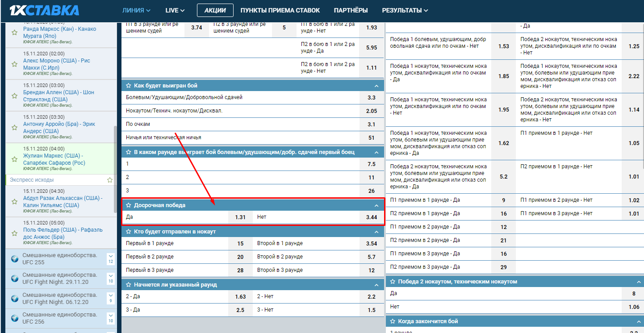The height and width of the screenshot is (333, 644).
Task: Star the Кто будет отправлен в нокаут market
Action: 129,232
